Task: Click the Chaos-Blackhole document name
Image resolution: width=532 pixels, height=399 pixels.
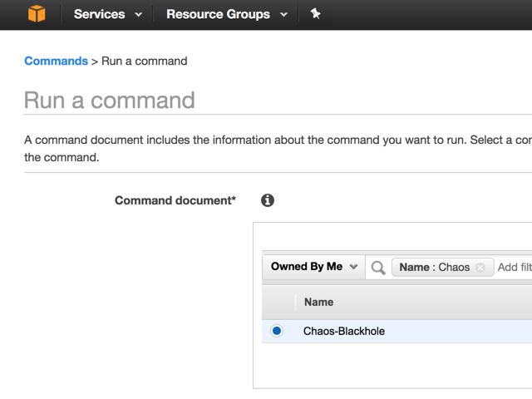Action: point(343,331)
